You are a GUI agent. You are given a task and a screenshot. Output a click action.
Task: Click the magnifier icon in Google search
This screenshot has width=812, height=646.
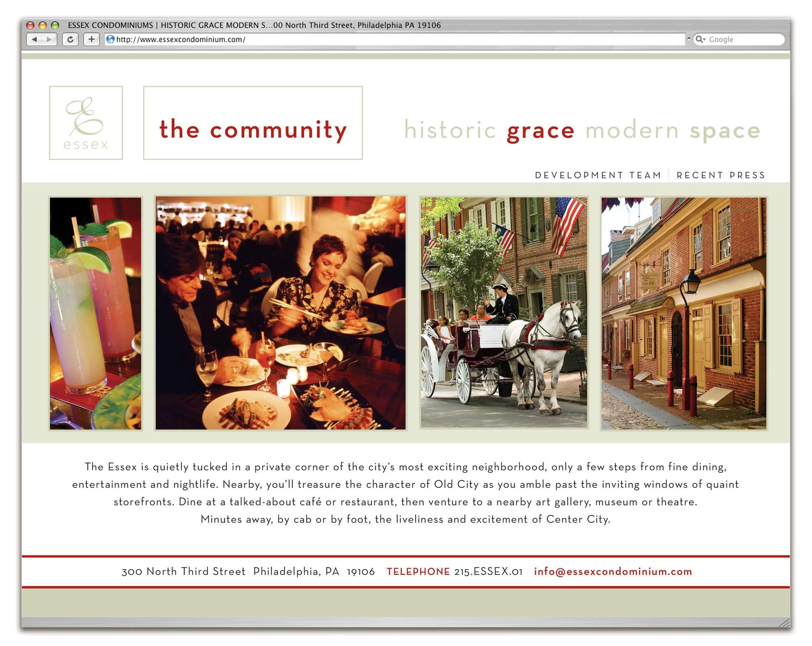699,39
